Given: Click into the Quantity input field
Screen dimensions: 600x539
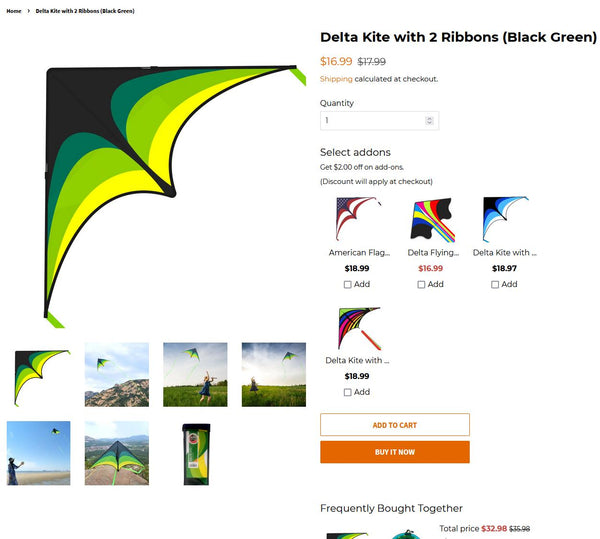Looking at the screenshot, I should pyautogui.click(x=379, y=121).
